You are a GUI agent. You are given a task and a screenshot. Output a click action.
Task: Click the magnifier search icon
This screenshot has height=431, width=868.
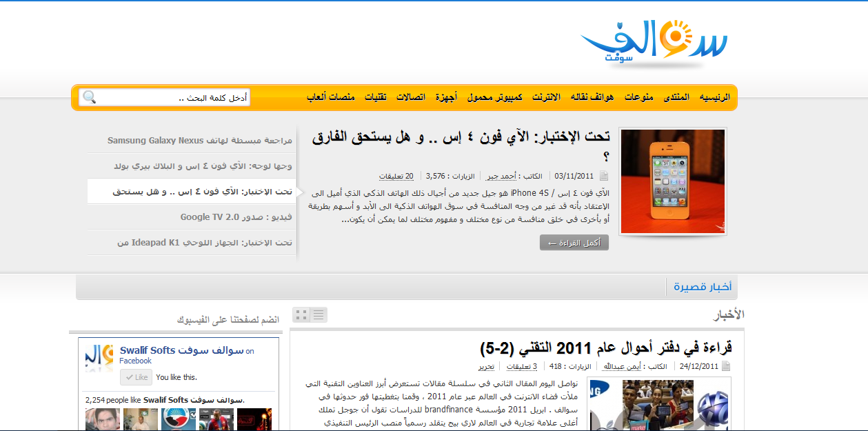tap(90, 97)
